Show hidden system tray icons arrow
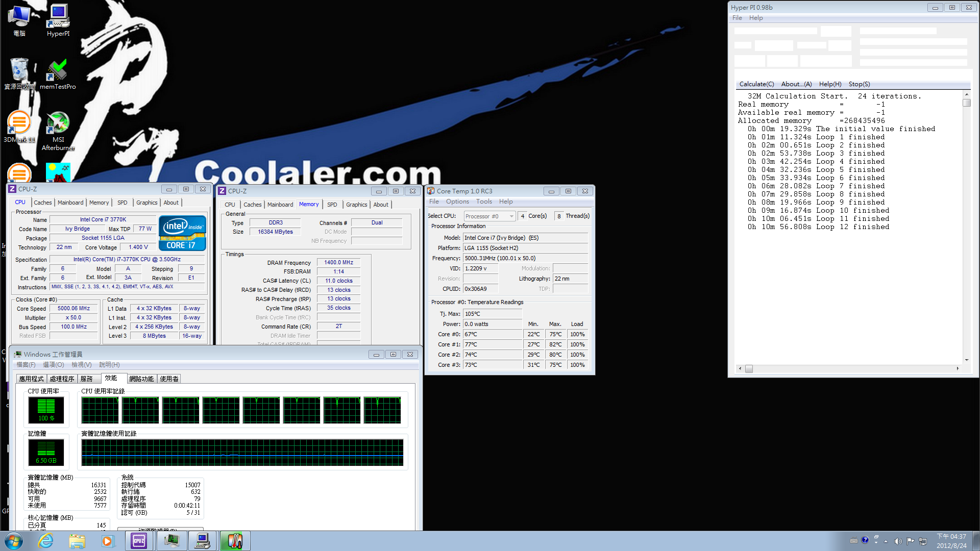 point(886,541)
